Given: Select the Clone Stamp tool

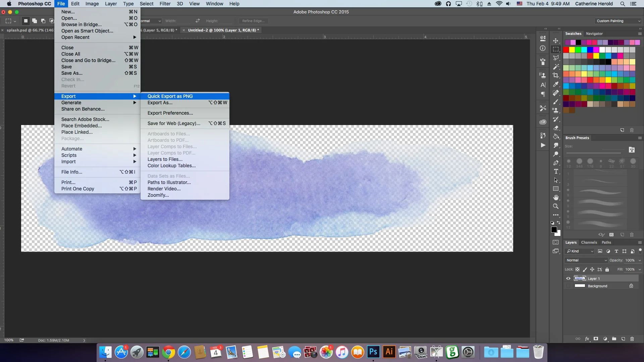Looking at the screenshot, I should coord(556,110).
